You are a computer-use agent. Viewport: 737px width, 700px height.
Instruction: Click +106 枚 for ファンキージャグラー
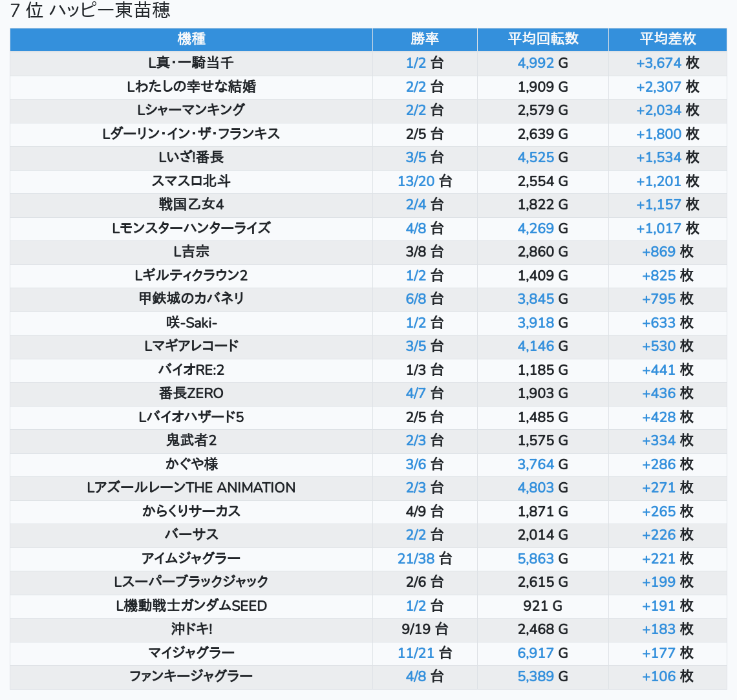(x=667, y=677)
